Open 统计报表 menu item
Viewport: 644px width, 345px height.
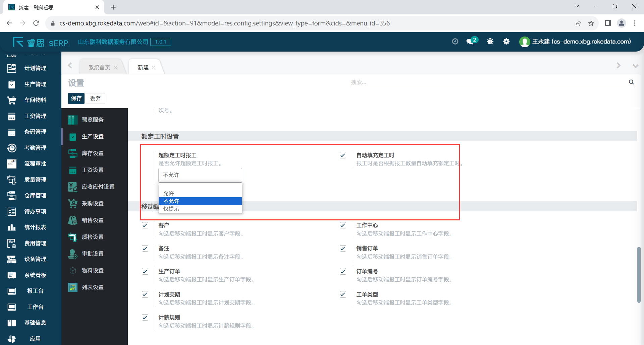35,227
